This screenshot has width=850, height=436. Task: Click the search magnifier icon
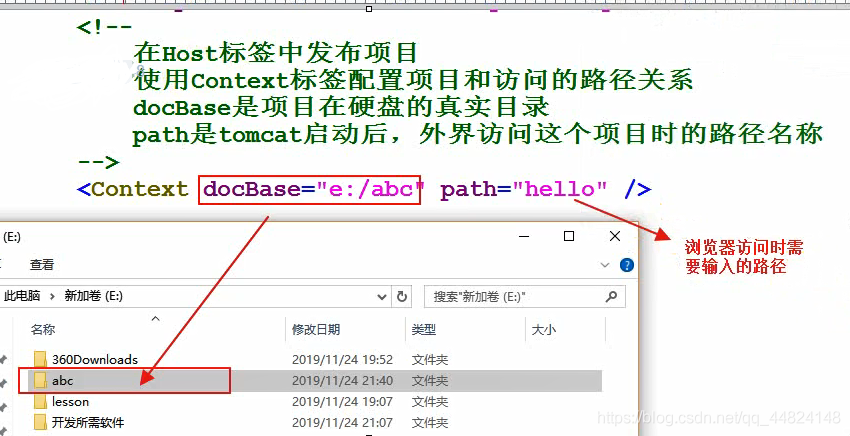click(x=611, y=297)
